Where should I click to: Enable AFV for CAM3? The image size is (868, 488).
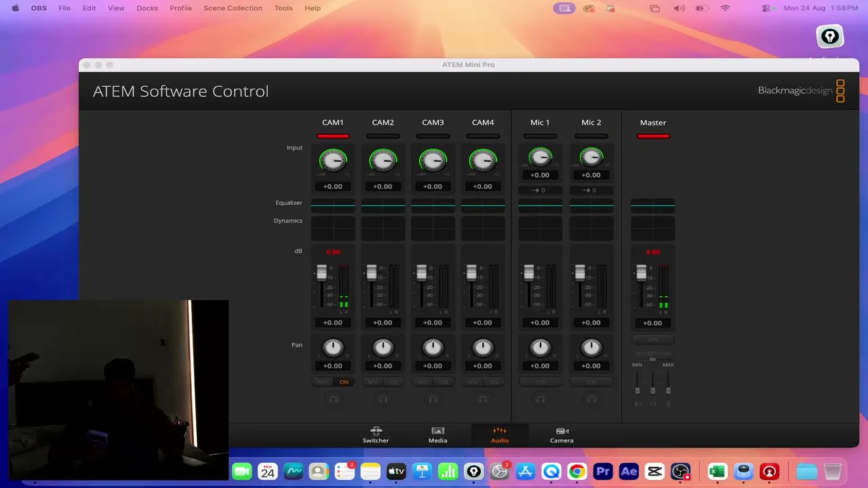point(422,382)
